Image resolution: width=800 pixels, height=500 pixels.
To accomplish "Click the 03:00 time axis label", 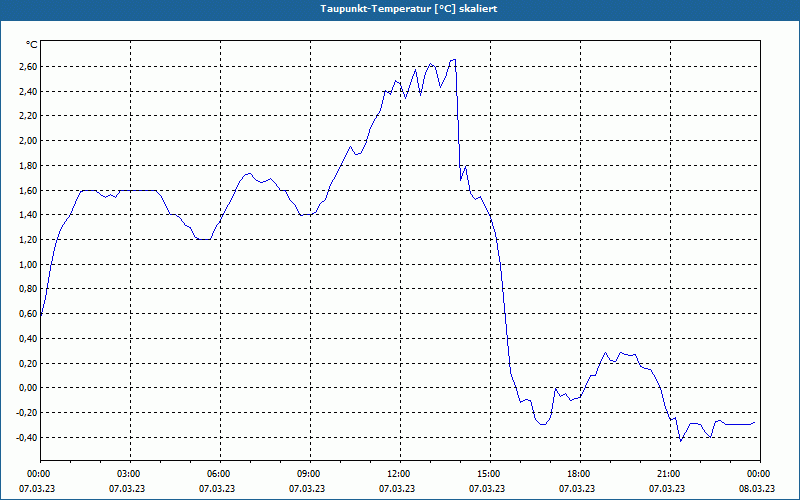I will (x=130, y=474).
